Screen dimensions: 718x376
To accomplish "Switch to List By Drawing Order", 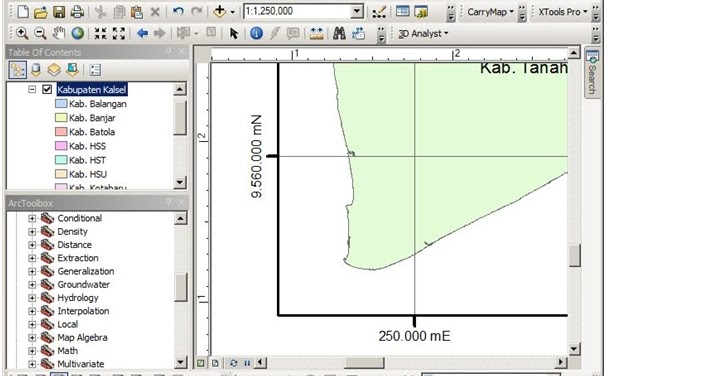I will 17,70.
